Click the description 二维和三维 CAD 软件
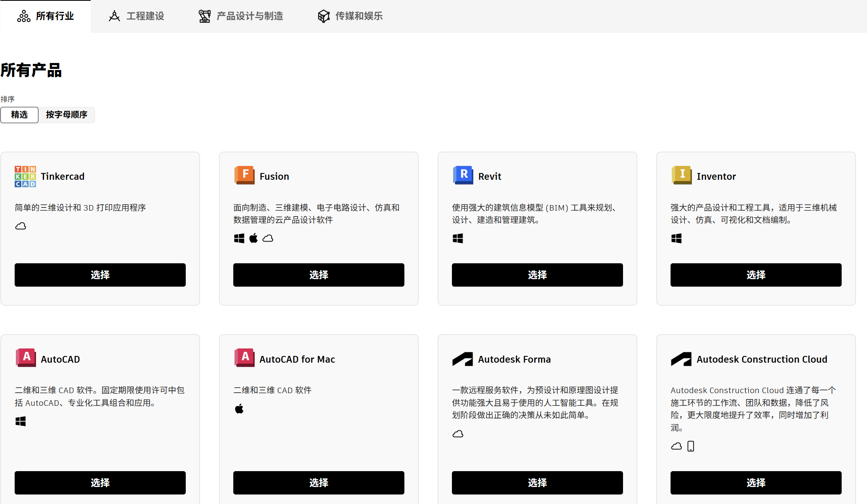This screenshot has width=867, height=504. 272,390
